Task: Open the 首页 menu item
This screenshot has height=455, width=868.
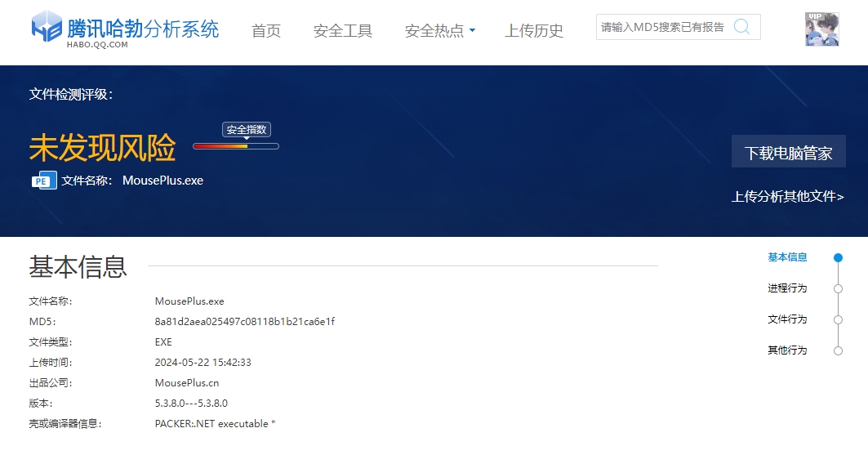Action: [x=266, y=31]
